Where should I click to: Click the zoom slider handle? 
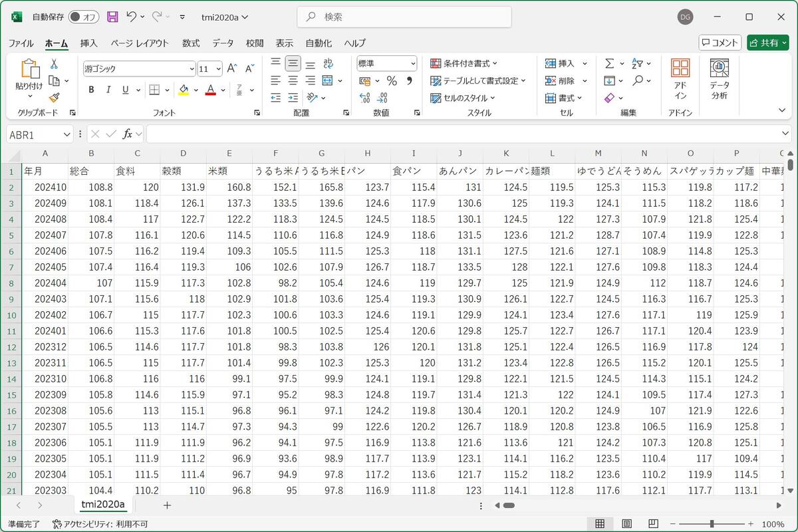(712, 524)
